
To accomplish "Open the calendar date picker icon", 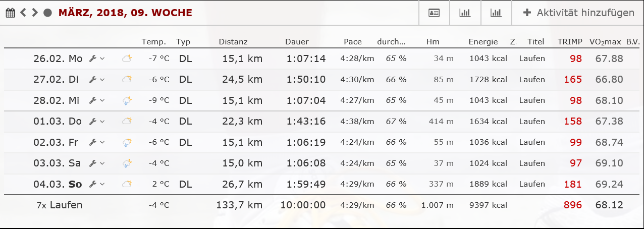I will click(x=10, y=13).
